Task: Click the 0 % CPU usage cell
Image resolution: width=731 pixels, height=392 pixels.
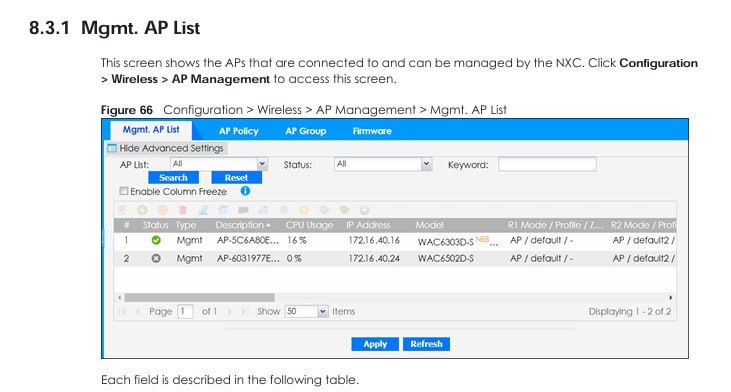Action: (294, 258)
